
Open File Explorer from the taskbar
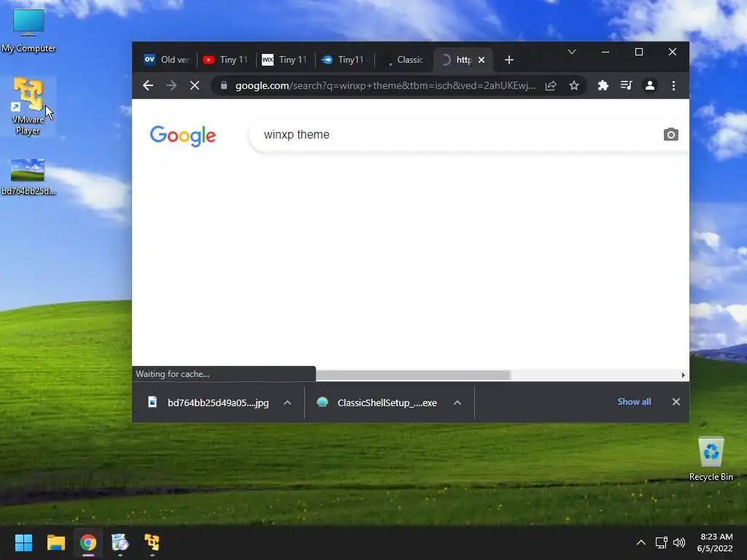tap(55, 542)
